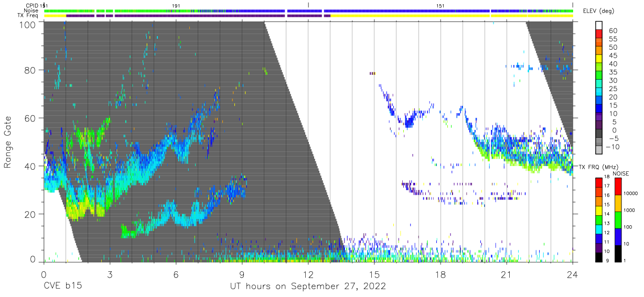
Task: Click the x-axis tick label '3'
Action: tap(110, 274)
